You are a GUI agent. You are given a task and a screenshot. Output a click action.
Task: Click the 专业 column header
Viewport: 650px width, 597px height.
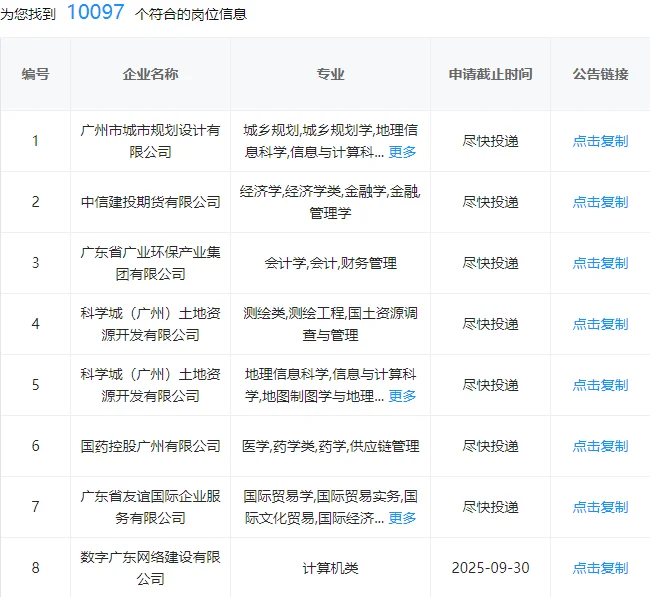330,74
